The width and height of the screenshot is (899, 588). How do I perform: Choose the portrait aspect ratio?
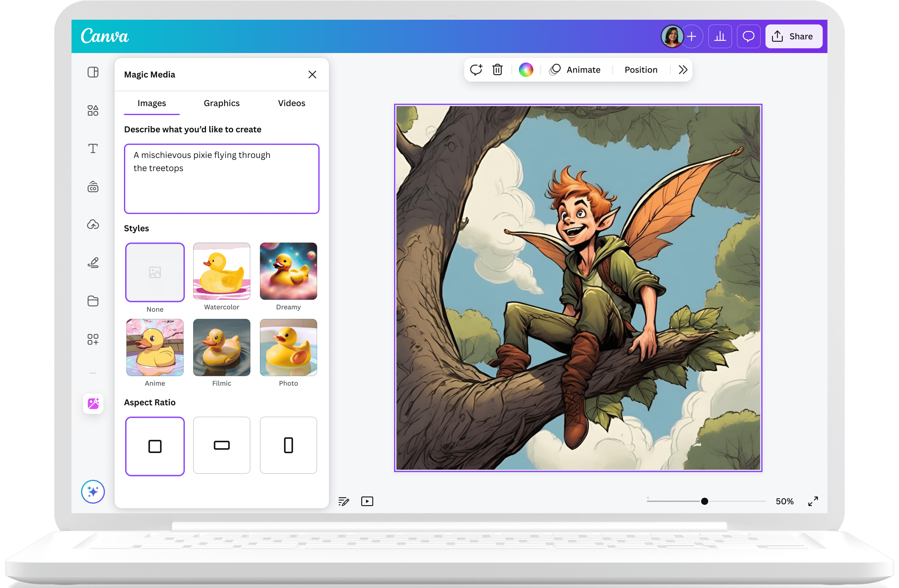[289, 445]
